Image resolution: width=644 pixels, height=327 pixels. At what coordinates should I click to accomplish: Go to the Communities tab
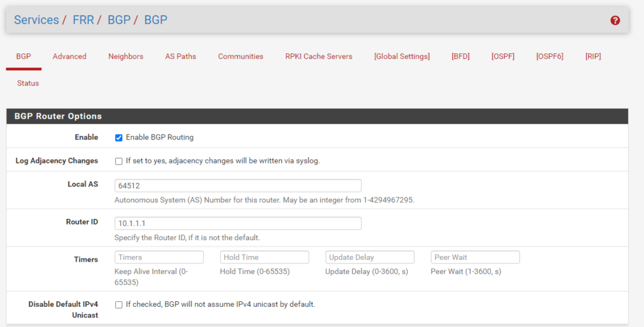point(240,57)
